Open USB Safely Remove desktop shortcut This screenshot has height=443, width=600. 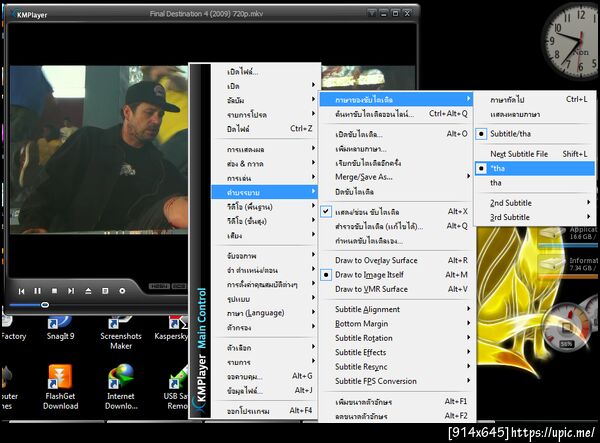click(x=176, y=387)
